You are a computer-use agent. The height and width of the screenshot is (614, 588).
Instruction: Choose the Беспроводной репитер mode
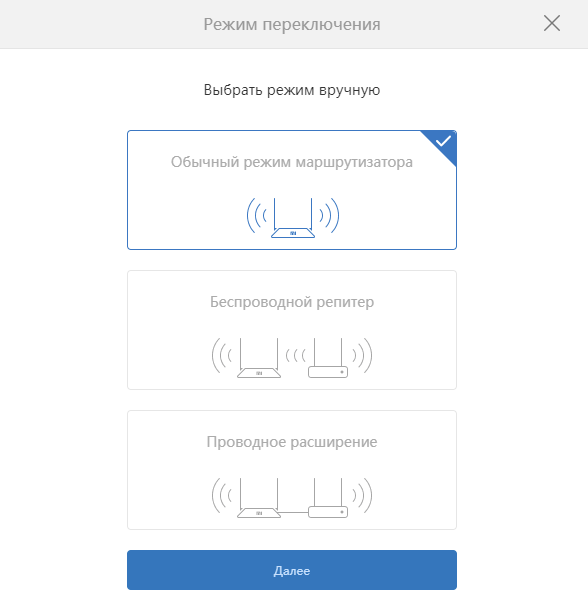tap(292, 330)
